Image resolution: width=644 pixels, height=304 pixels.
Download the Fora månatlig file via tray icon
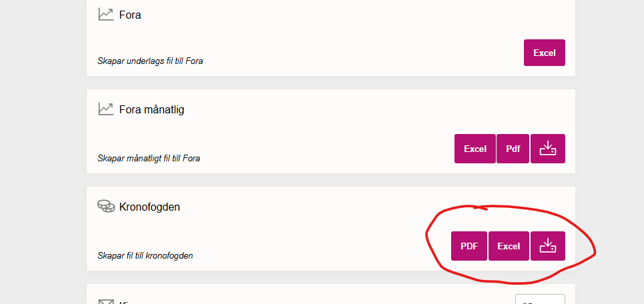click(547, 149)
